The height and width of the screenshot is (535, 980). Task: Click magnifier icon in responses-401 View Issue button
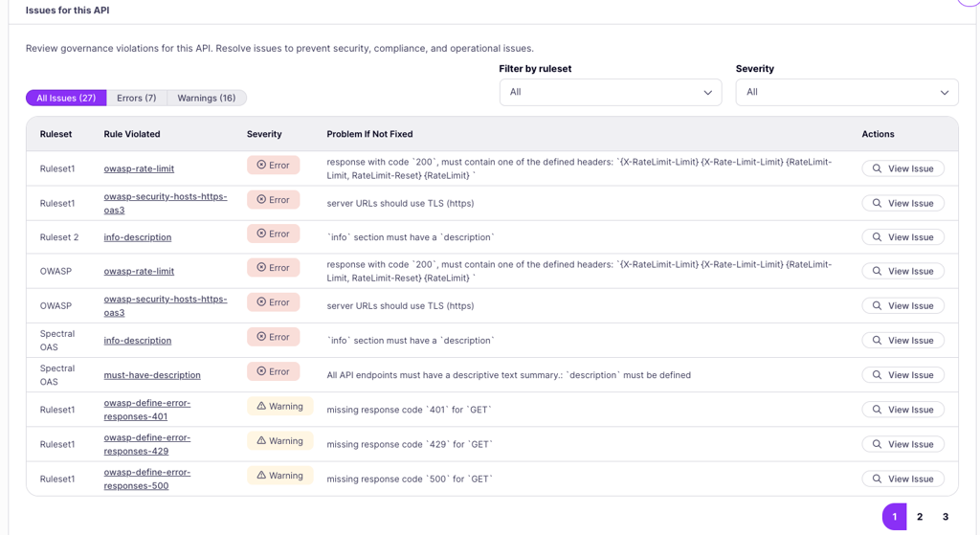click(877, 410)
